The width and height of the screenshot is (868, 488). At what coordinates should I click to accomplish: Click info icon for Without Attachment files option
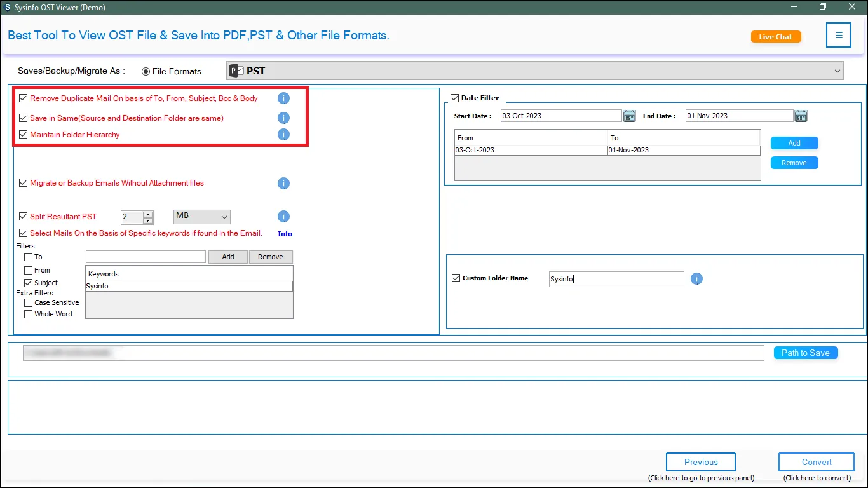point(283,184)
